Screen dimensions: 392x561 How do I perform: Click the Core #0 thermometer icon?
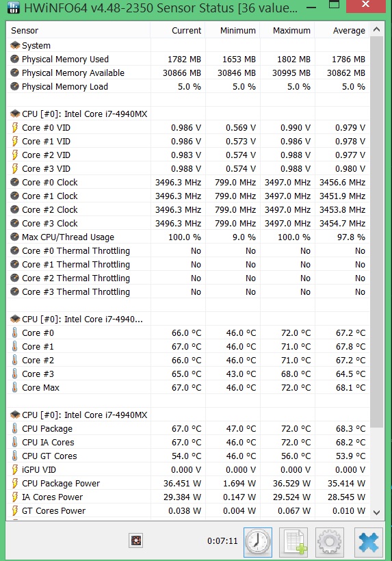pyautogui.click(x=14, y=332)
